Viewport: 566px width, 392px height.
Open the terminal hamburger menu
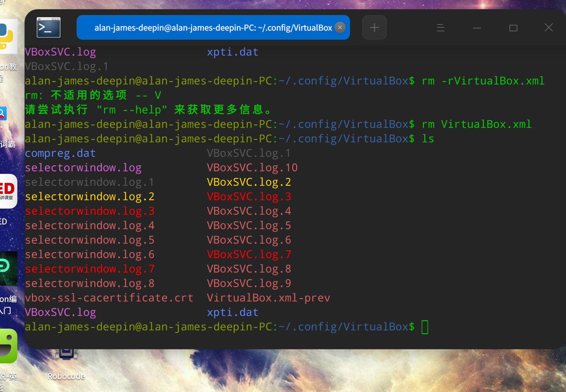[x=440, y=28]
